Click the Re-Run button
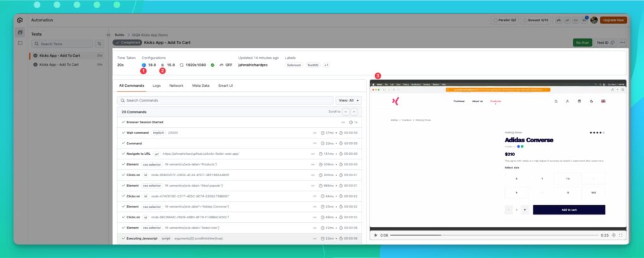Image resolution: width=644 pixels, height=258 pixels. 581,42
